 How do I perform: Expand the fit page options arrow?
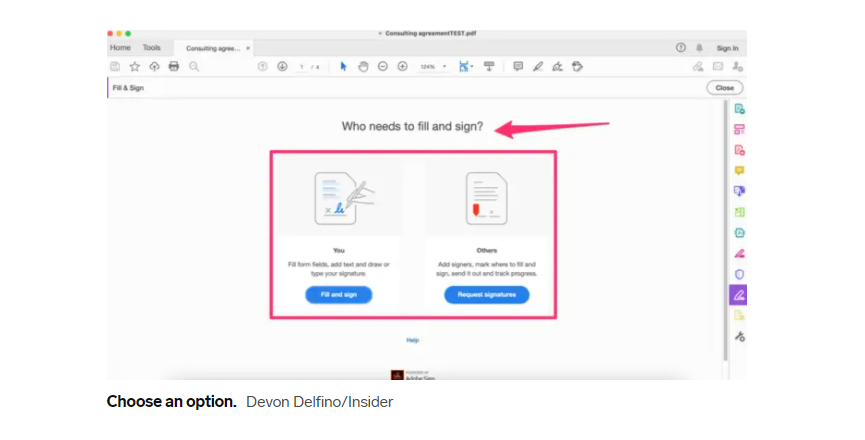click(x=472, y=67)
